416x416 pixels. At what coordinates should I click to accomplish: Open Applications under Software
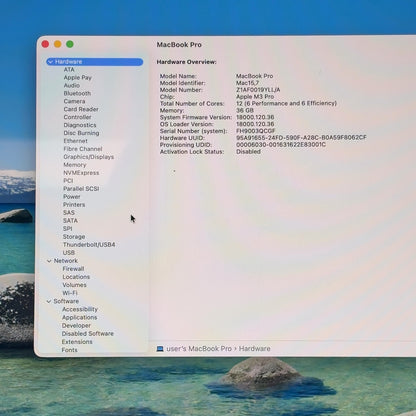(x=79, y=318)
